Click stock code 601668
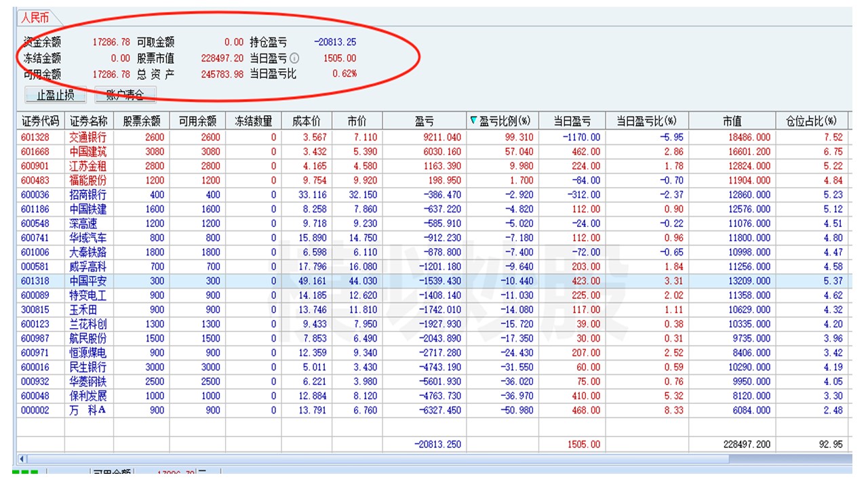The image size is (868, 488). coord(35,152)
